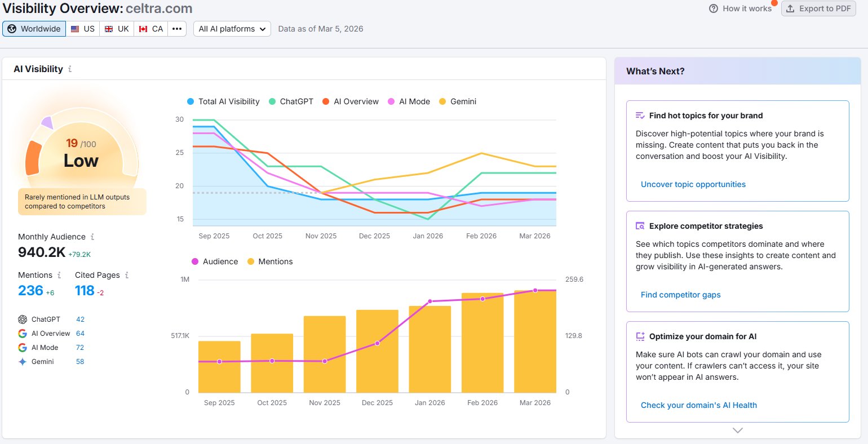Open the more countries ellipsis menu
Image resolution: width=868 pixels, height=444 pixels.
(177, 29)
